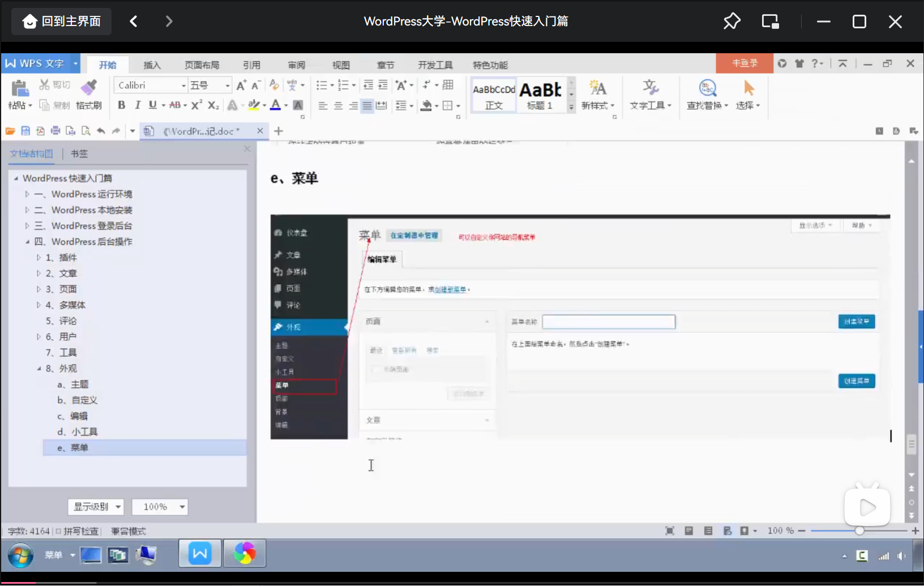Select outline item d、小工具
Image resolution: width=924 pixels, height=586 pixels.
pyautogui.click(x=78, y=432)
